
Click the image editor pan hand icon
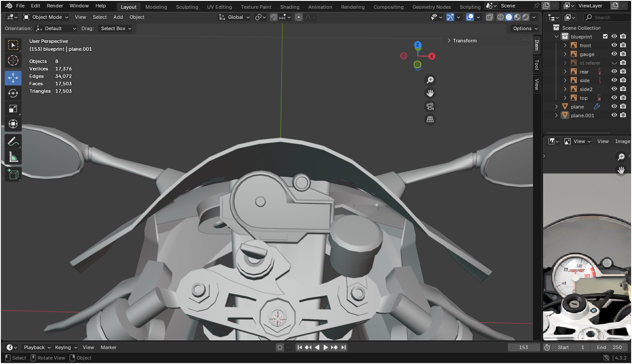621,170
